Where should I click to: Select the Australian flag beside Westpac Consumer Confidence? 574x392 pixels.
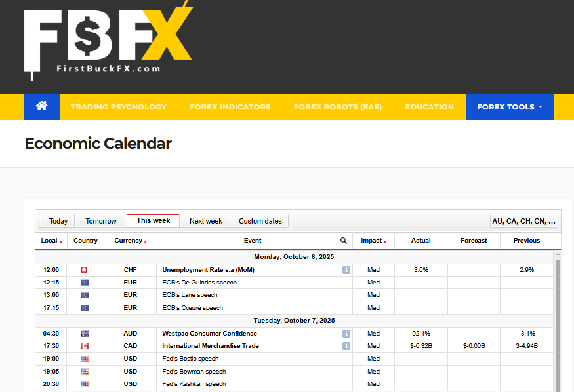pos(85,333)
